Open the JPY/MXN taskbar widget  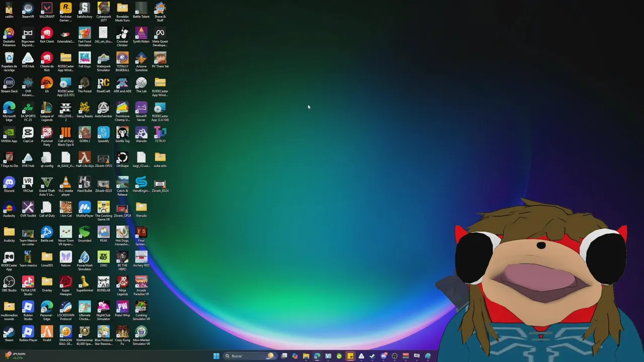pos(15,355)
